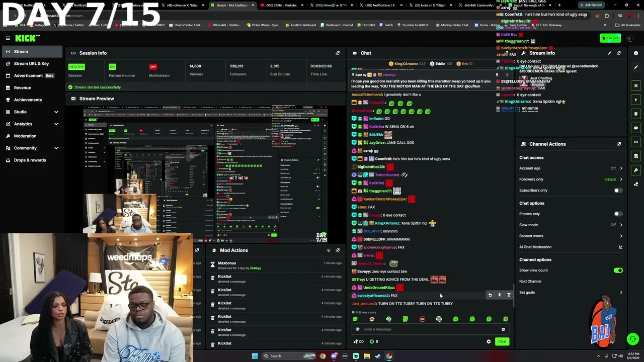
Task: Open Stream URL & Key page
Action: [x=32, y=63]
